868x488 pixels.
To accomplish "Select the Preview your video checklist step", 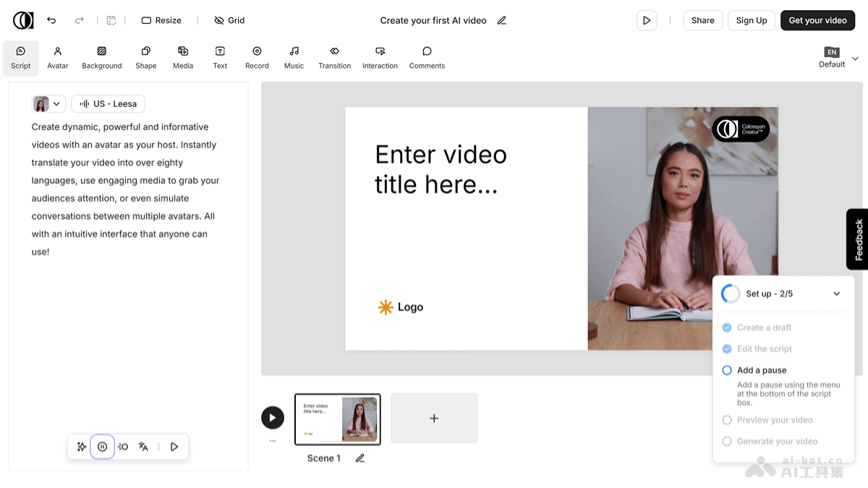I will (x=774, y=420).
